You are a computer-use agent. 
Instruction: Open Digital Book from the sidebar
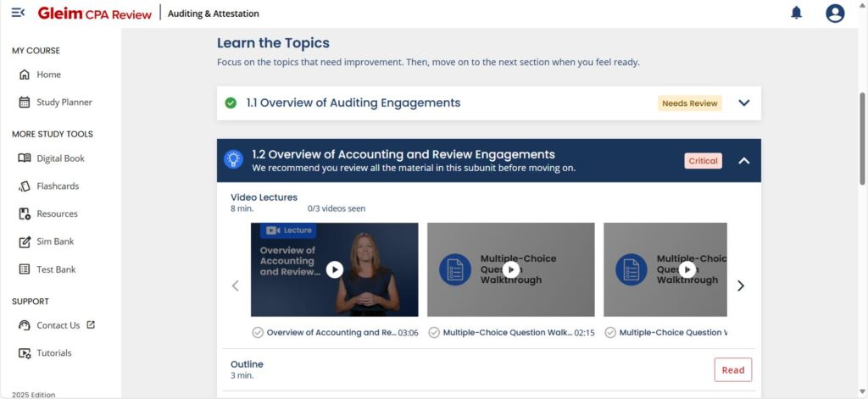tap(60, 158)
